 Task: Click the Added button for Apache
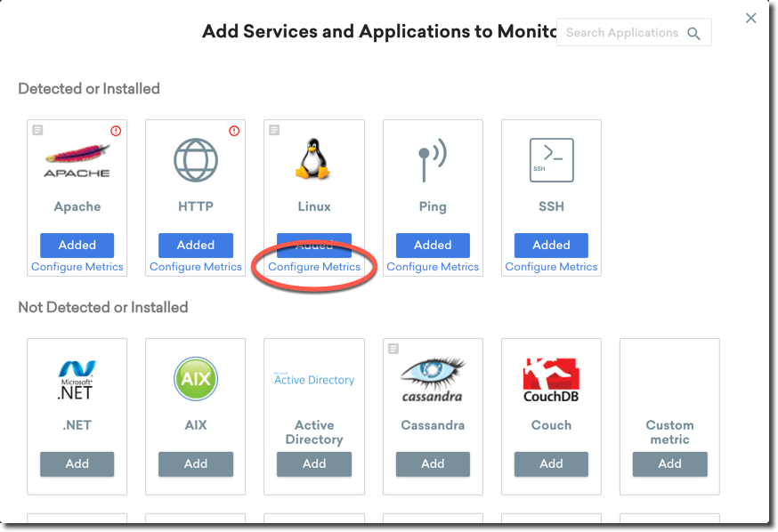click(77, 245)
